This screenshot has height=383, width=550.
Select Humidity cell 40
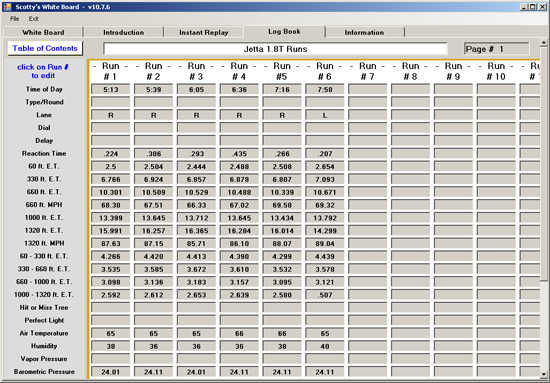[324, 346]
